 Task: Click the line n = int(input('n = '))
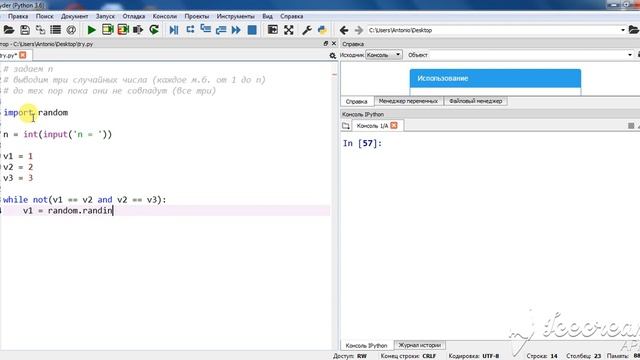tap(58, 134)
